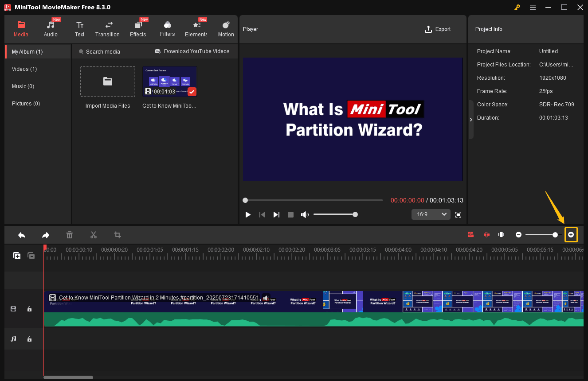This screenshot has height=381, width=588.
Task: Click the timeline horizontal scrollbar
Action: pos(68,377)
